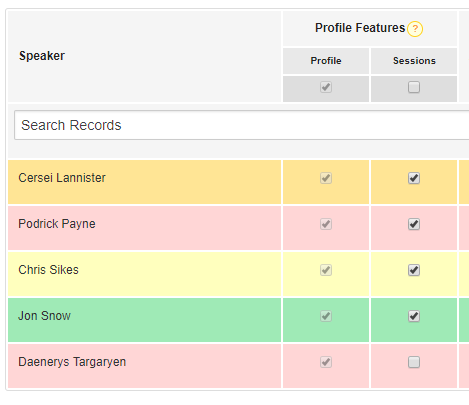Click Profile checkbox for Chris Sikes
Screen dimensions: 469x405
(326, 270)
